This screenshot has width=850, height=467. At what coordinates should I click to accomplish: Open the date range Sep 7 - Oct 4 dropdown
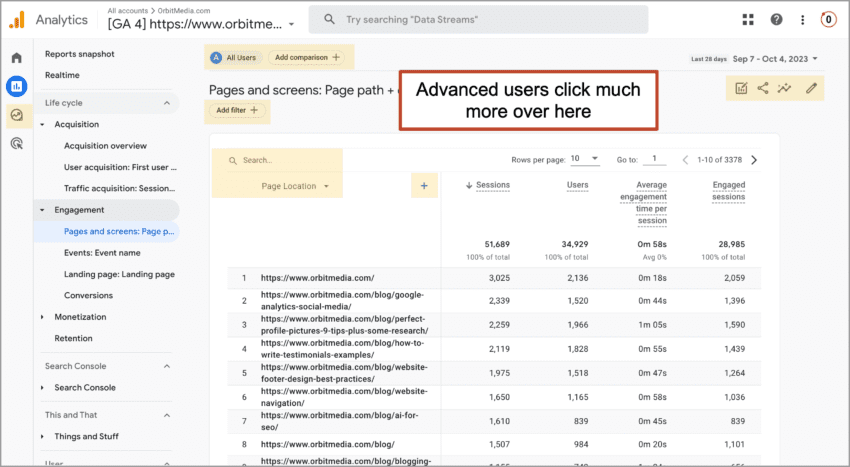[775, 59]
